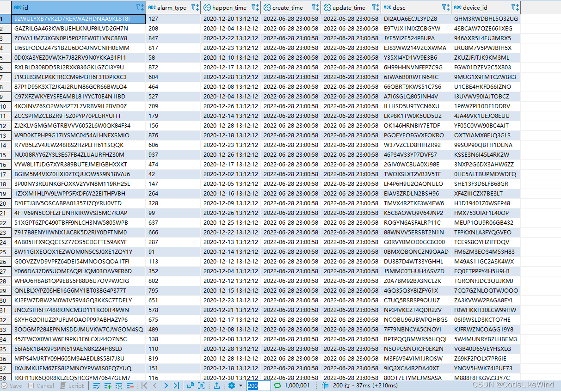561x392 pixels.
Task: Click the total row count 1,000,001
Action: 297,386
